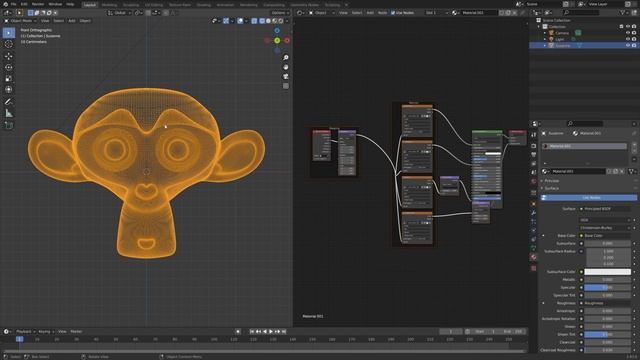Hide the Suzanne object via eye icon
Viewport: 640px width, 360px height.
[628, 46]
